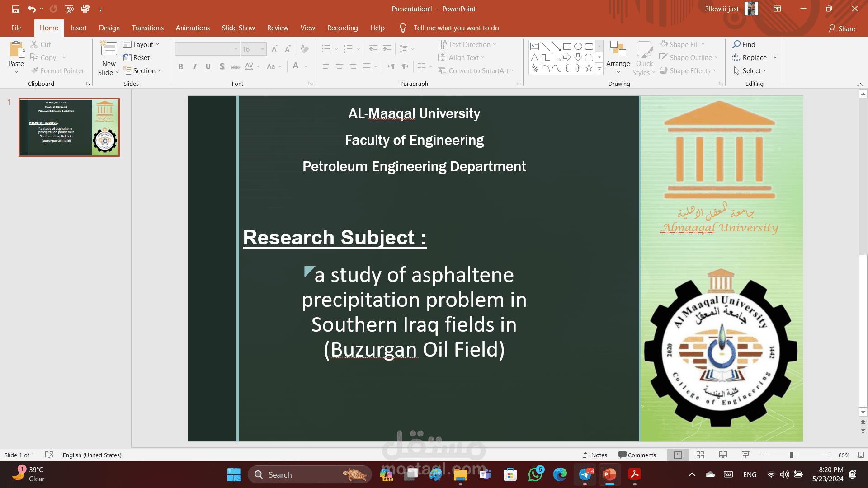Select slide 1 thumbnail
Screen dimensions: 868x488
pos(69,127)
